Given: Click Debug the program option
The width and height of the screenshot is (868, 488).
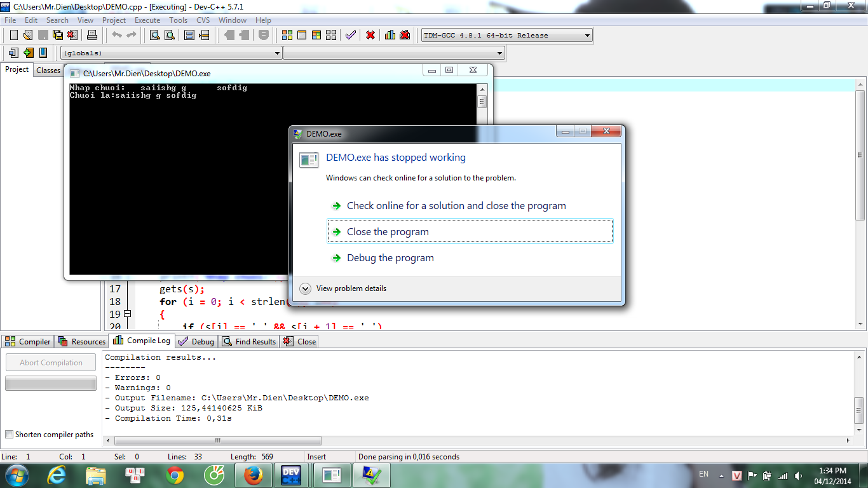Looking at the screenshot, I should point(470,258).
